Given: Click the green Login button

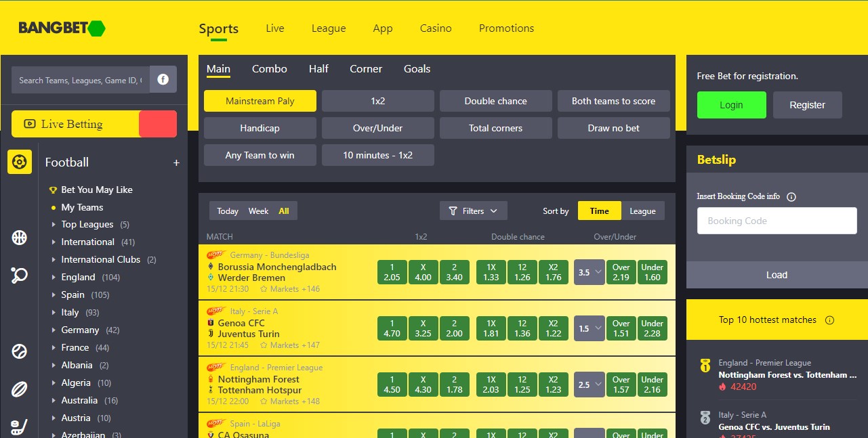Looking at the screenshot, I should tap(731, 105).
